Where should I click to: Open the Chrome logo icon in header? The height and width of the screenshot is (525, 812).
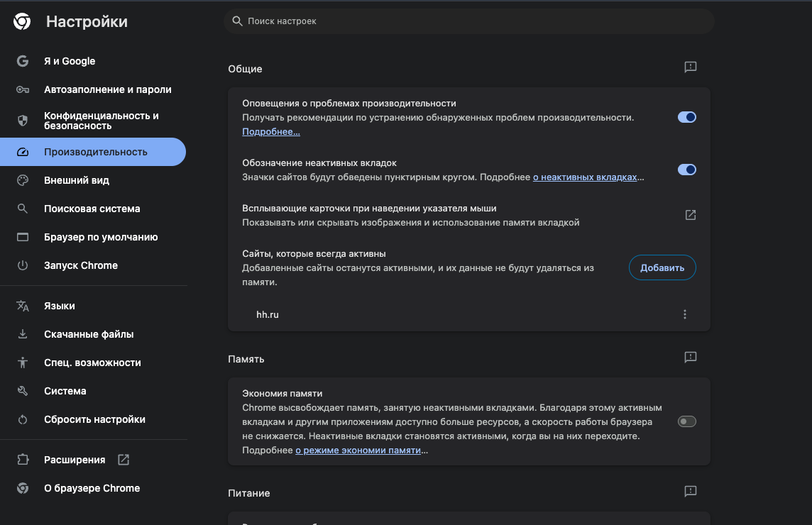coord(22,21)
